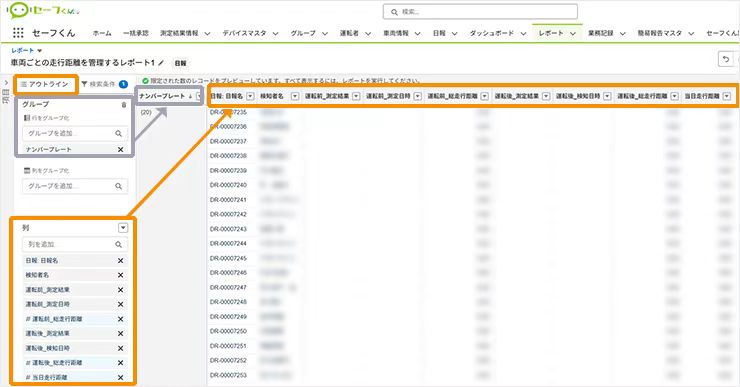Open dropdown for 運転後_総走行距離 column header
This screenshot has width=740, height=387.
(x=674, y=96)
